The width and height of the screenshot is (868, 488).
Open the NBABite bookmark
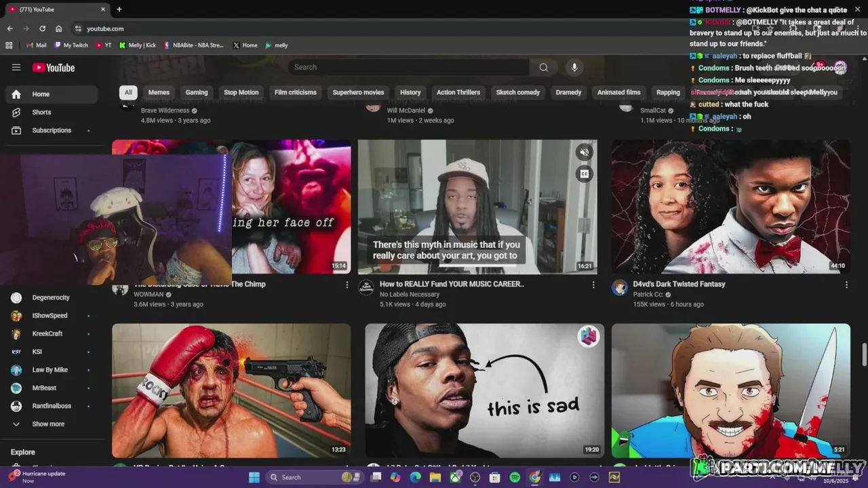point(193,45)
